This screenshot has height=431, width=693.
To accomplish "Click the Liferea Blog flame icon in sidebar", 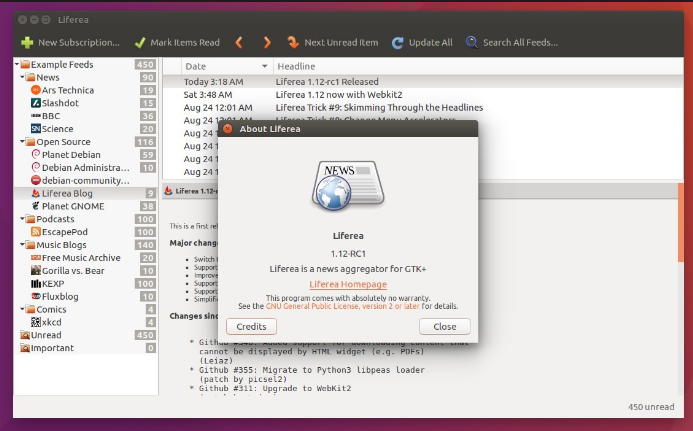I will coord(36,193).
